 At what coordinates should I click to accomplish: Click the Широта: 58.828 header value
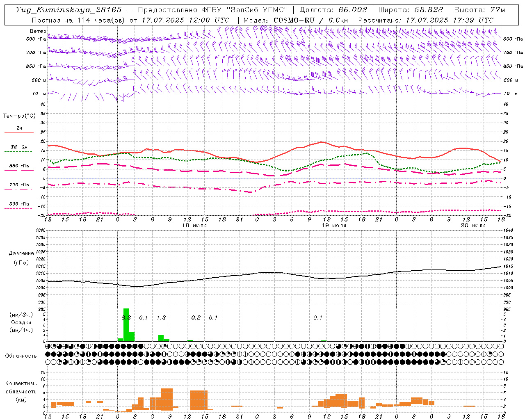pyautogui.click(x=411, y=10)
